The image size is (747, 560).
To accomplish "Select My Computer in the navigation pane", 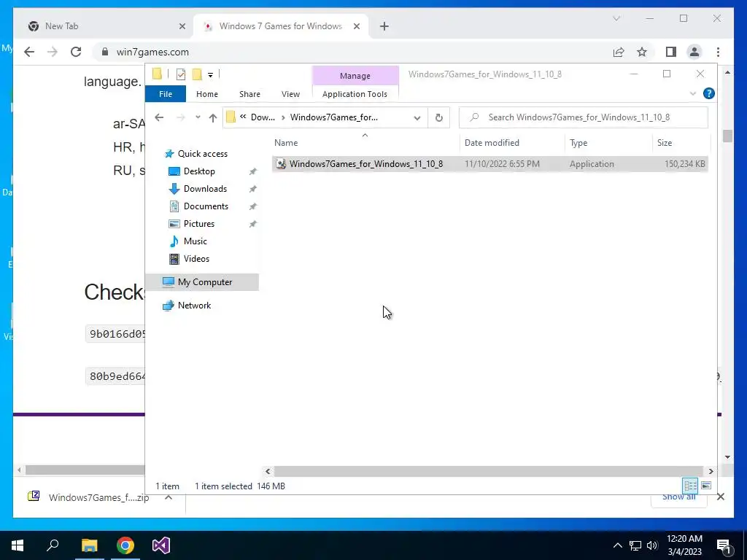I will (x=205, y=282).
